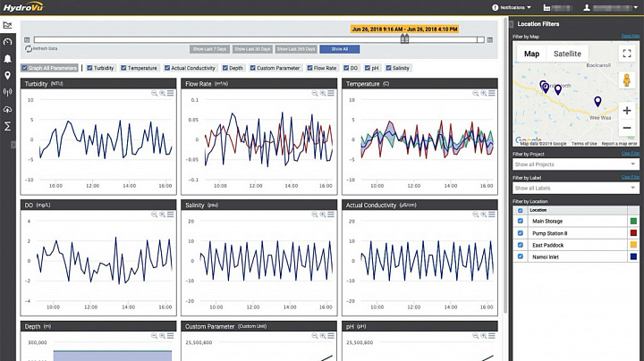This screenshot has height=361, width=644.
Task: Uncheck the Pump Station 8 location
Action: click(521, 233)
